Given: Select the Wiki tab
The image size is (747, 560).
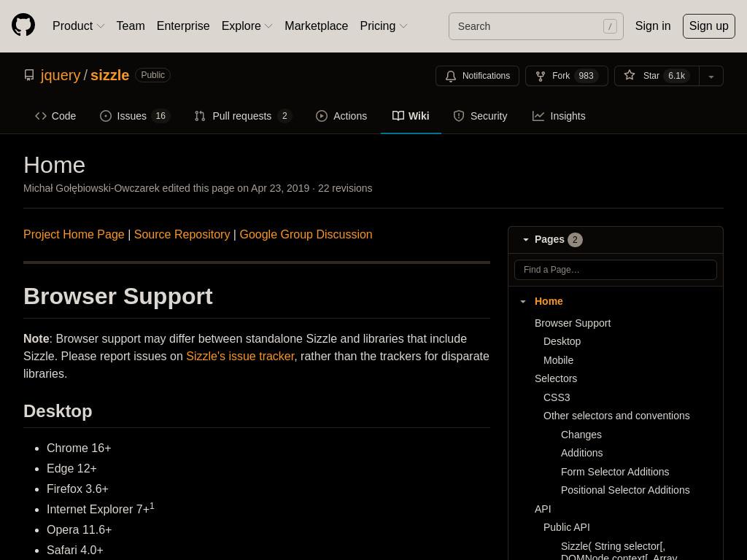Looking at the screenshot, I should pos(411,116).
